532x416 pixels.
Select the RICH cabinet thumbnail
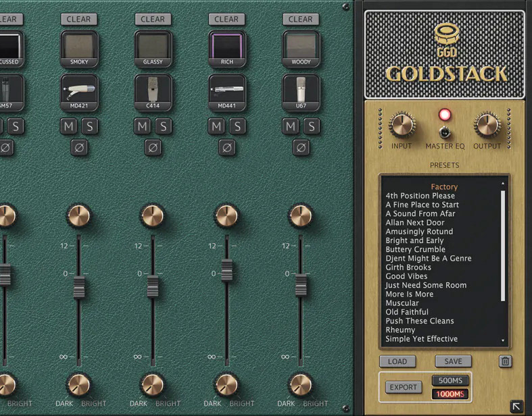[x=227, y=49]
